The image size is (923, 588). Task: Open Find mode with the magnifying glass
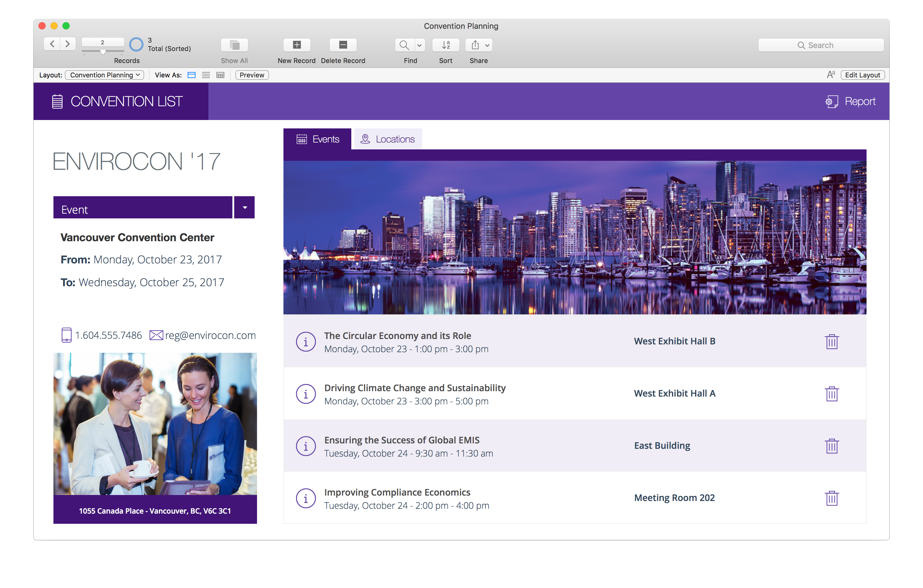(x=404, y=45)
